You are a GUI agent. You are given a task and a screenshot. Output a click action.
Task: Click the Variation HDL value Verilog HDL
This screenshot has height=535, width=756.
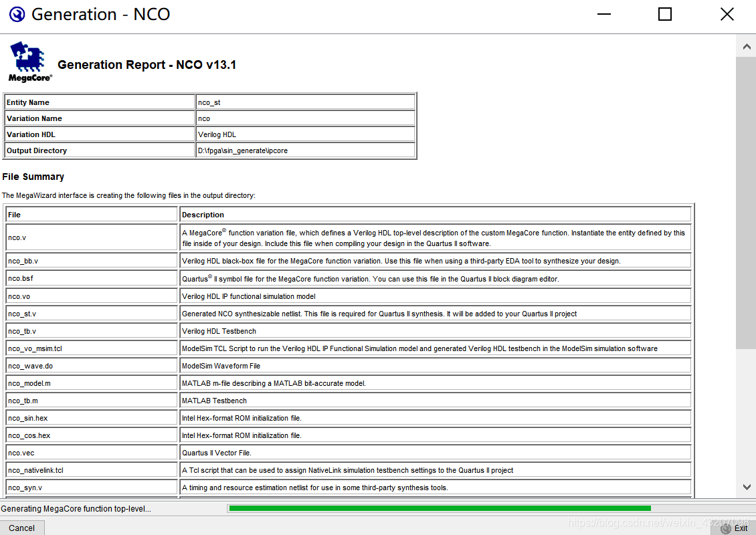click(x=217, y=134)
